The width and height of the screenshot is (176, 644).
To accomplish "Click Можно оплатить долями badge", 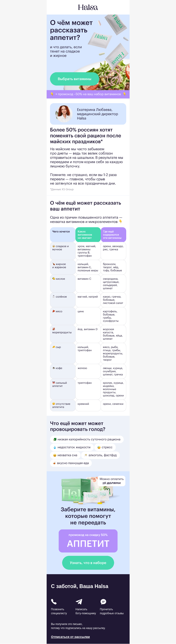I will (112, 481).
